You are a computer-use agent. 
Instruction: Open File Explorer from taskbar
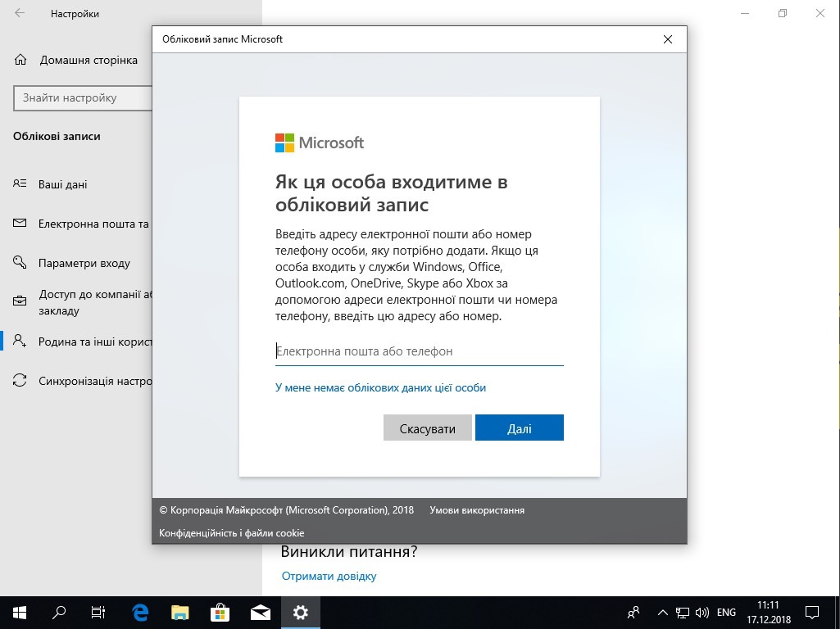click(180, 613)
